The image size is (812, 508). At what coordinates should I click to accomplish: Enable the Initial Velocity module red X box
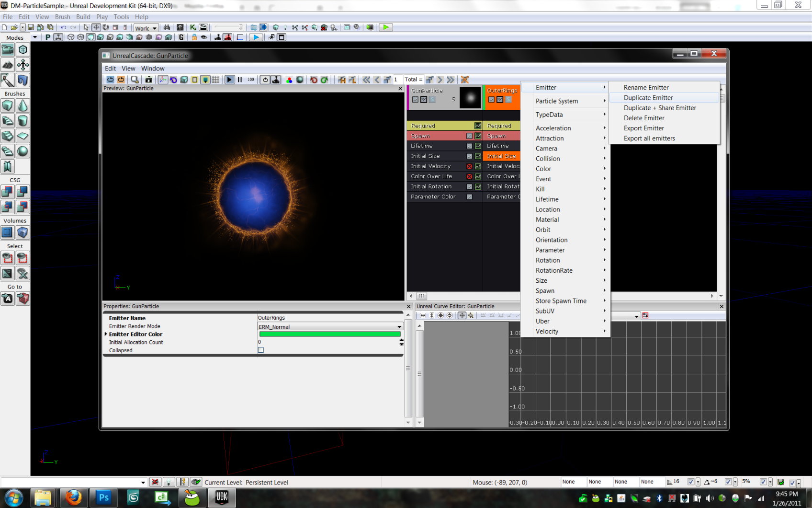[469, 166]
